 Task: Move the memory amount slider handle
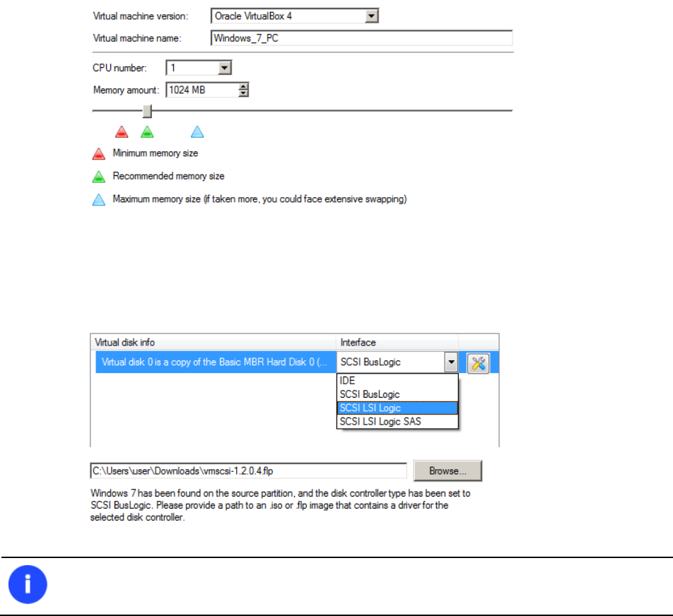tap(147, 111)
